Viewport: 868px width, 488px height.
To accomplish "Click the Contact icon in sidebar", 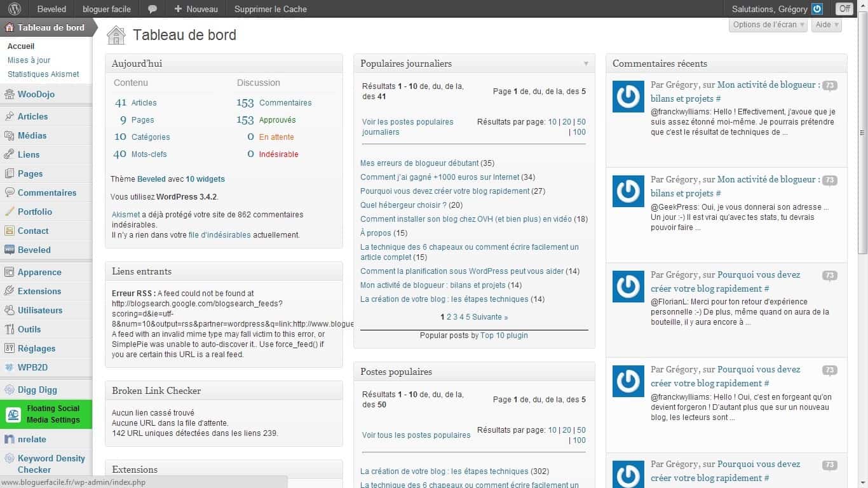I will pos(10,231).
